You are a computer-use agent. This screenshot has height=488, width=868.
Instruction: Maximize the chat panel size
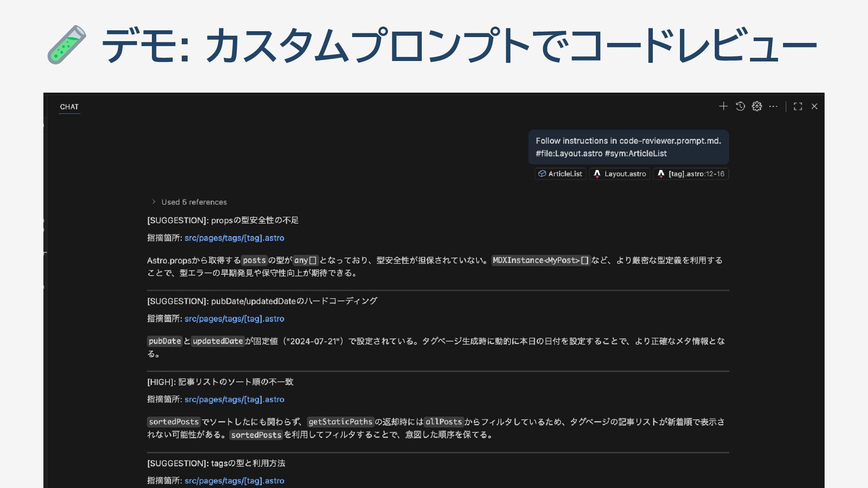click(798, 106)
